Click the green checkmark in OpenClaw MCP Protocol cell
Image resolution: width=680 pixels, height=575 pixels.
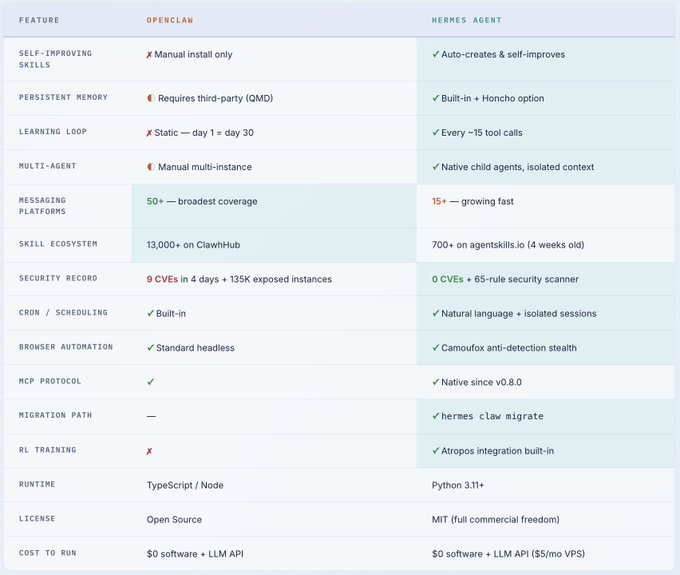pyautogui.click(x=150, y=382)
